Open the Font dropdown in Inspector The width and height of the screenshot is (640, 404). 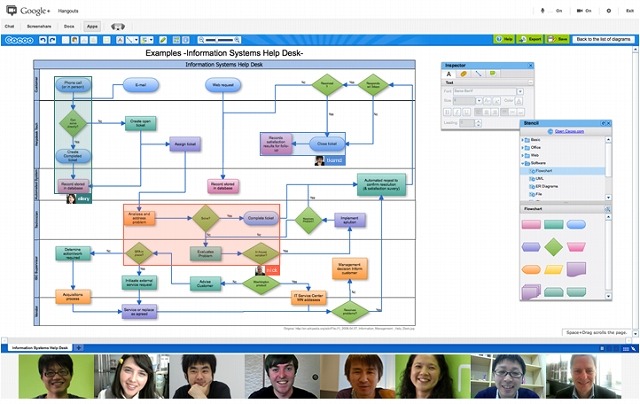pos(520,91)
